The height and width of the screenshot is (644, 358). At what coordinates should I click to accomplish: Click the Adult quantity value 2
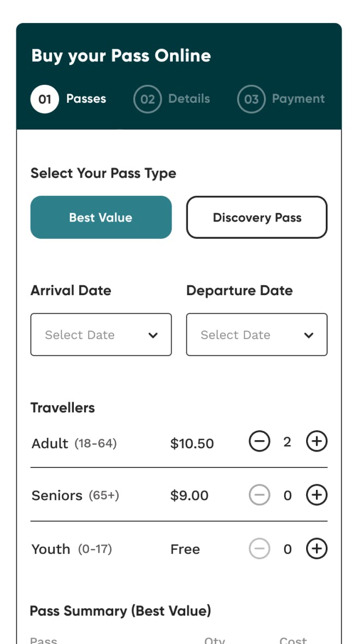pyautogui.click(x=287, y=442)
